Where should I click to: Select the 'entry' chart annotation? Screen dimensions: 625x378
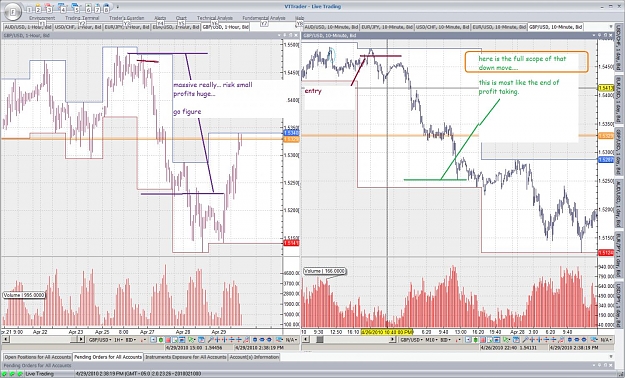click(x=313, y=91)
